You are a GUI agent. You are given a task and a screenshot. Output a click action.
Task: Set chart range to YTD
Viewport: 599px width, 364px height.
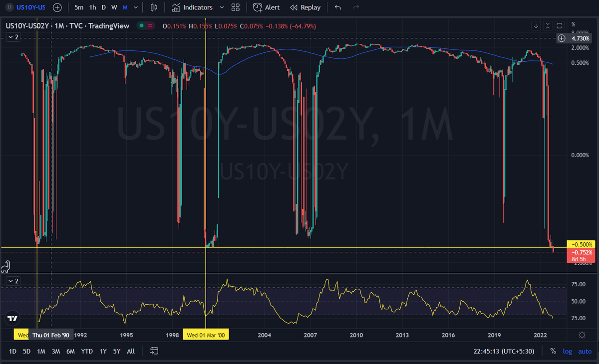click(87, 351)
